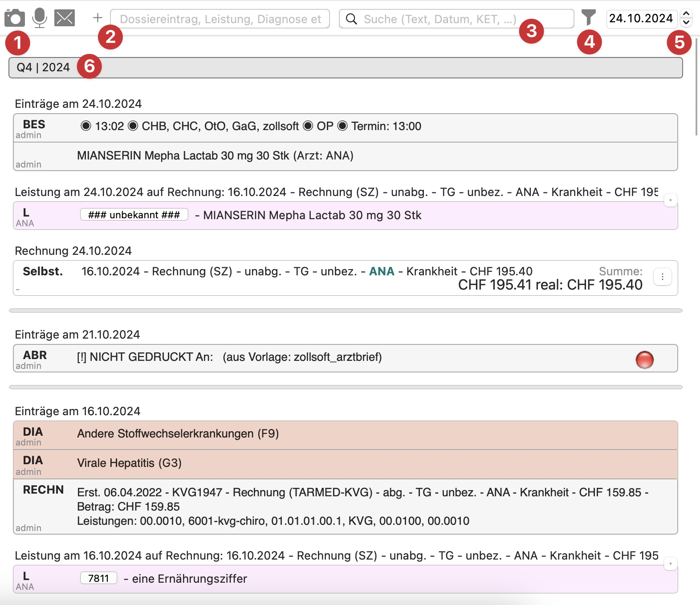The height and width of the screenshot is (605, 700).
Task: Open the envelope mail icon
Action: tap(65, 18)
